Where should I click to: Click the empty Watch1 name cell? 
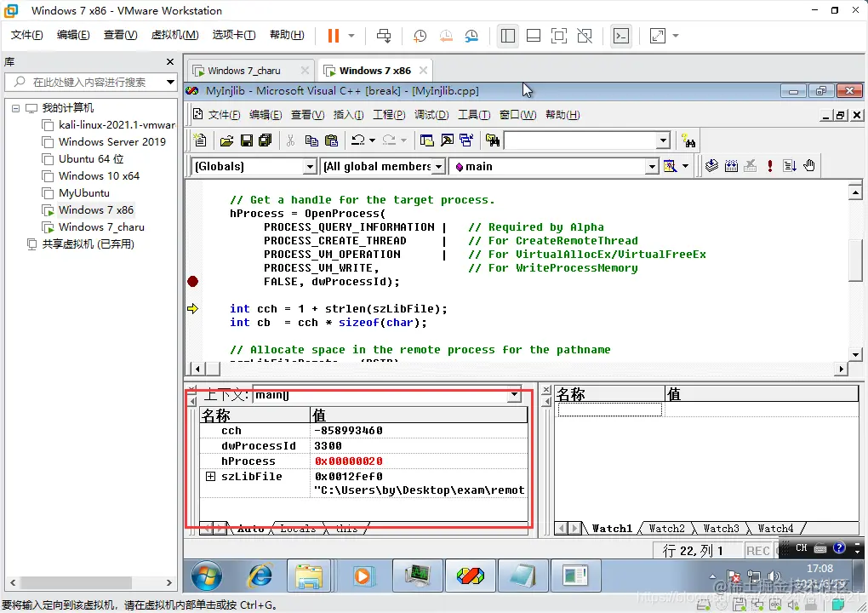(609, 410)
